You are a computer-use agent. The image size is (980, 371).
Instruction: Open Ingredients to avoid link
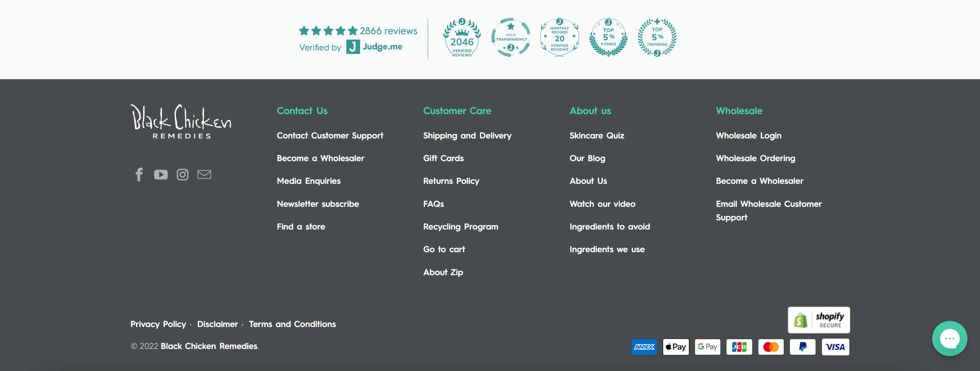point(610,227)
